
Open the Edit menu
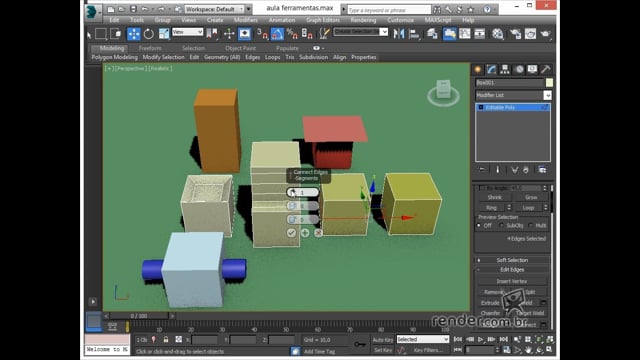tap(114, 20)
